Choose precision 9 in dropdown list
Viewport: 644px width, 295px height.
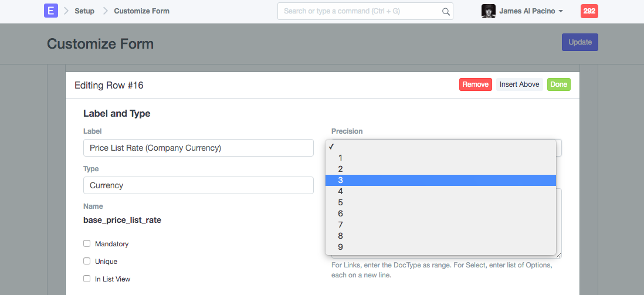440,247
